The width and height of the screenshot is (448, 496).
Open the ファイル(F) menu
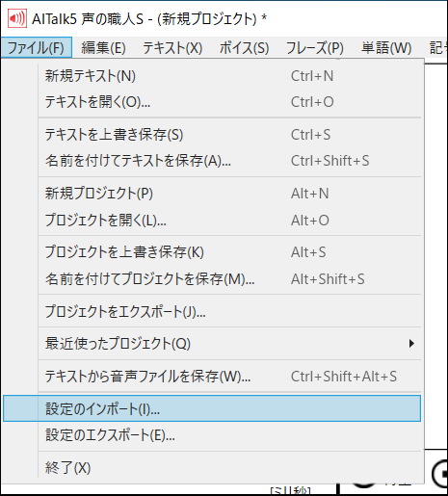(x=36, y=47)
